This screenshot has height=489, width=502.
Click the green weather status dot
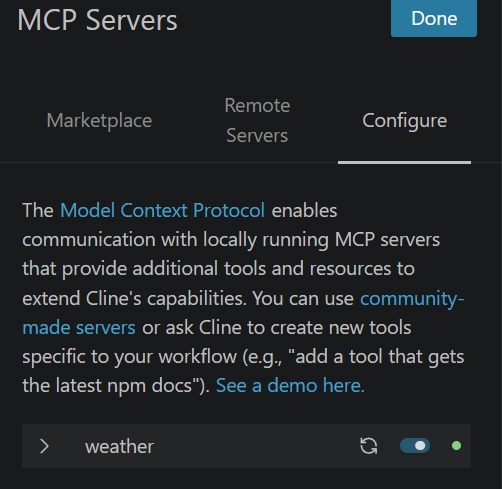(x=456, y=446)
